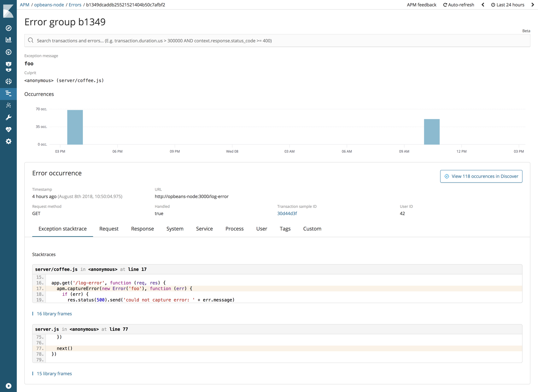
Task: Click the 10 AM occurrences bar
Action: coord(432,132)
